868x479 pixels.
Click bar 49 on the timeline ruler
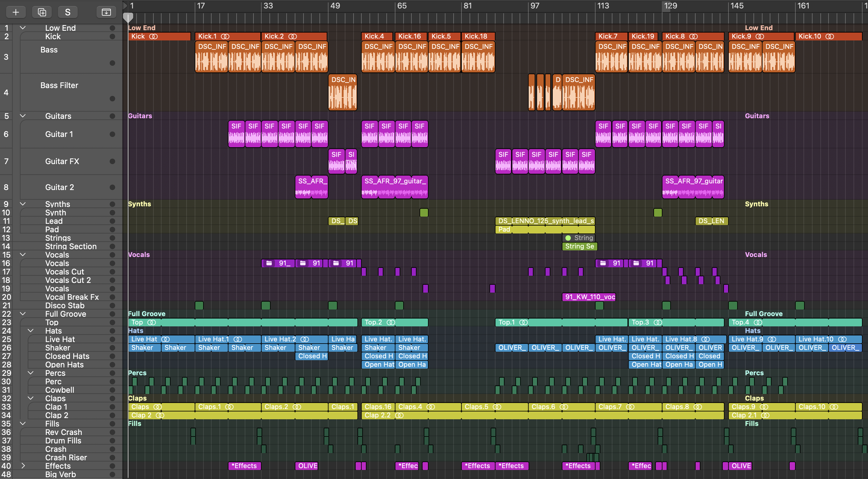click(x=335, y=6)
